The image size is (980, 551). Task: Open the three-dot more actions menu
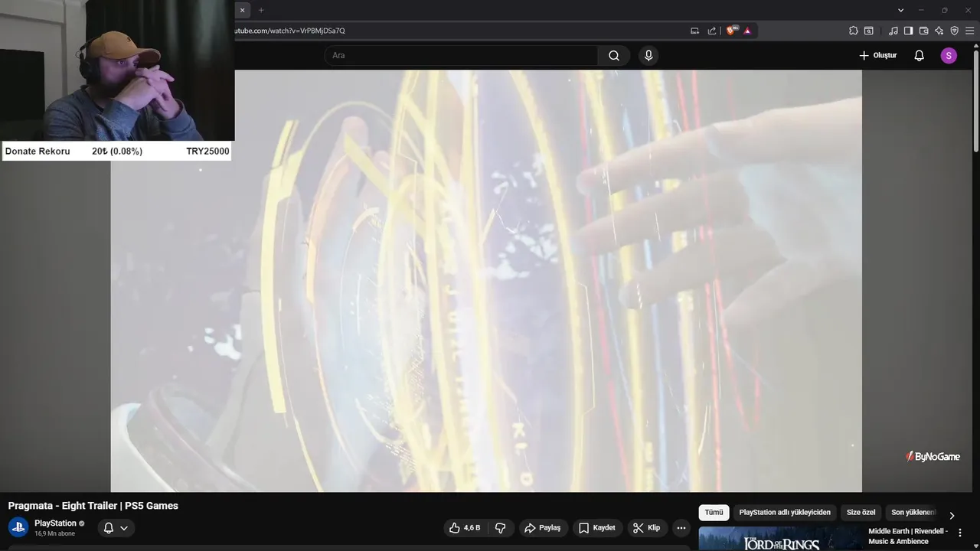(681, 528)
